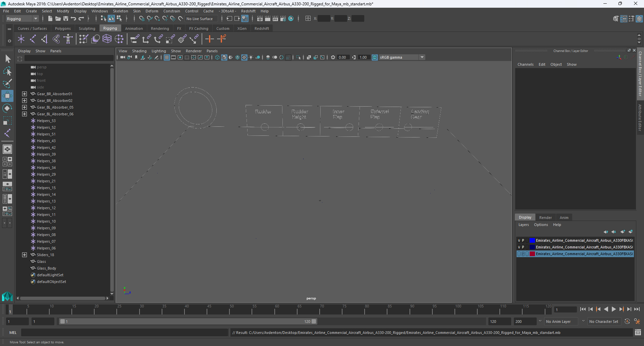Click the New Scene icon

pos(50,19)
